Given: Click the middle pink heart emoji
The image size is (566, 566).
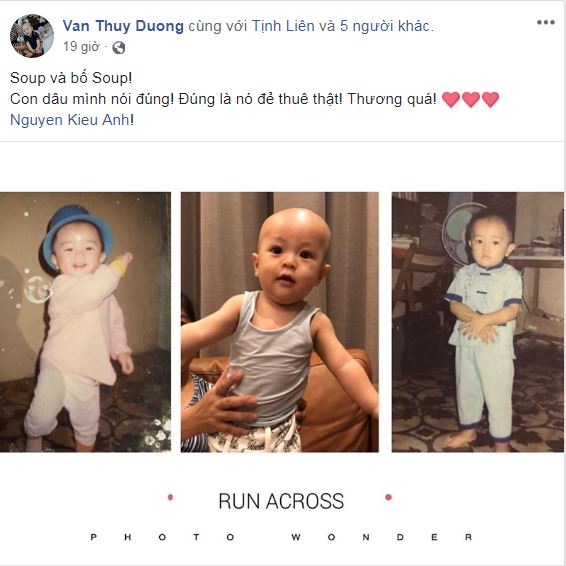Looking at the screenshot, I should click(471, 100).
